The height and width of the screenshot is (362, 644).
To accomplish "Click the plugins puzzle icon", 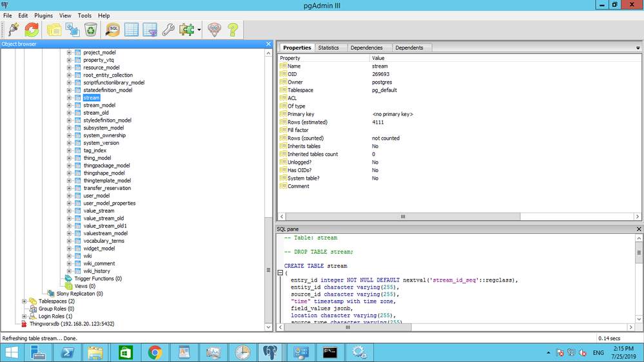I will (x=187, y=30).
